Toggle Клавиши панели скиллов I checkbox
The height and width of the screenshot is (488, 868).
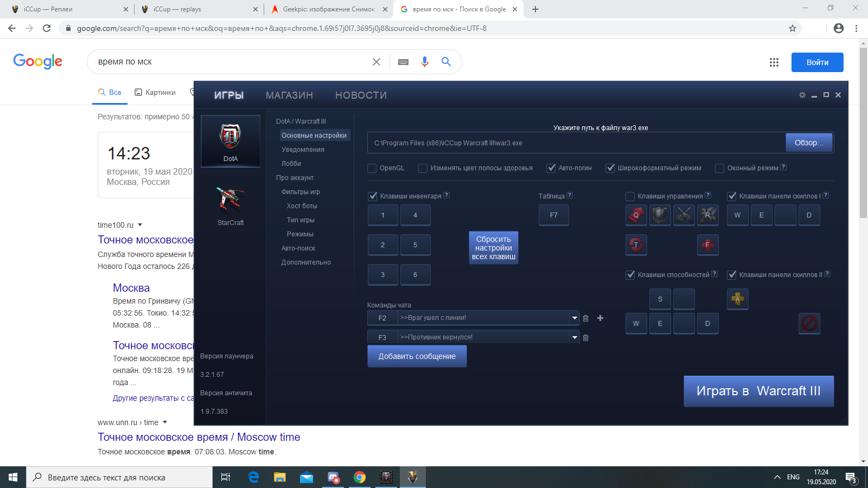pos(731,196)
